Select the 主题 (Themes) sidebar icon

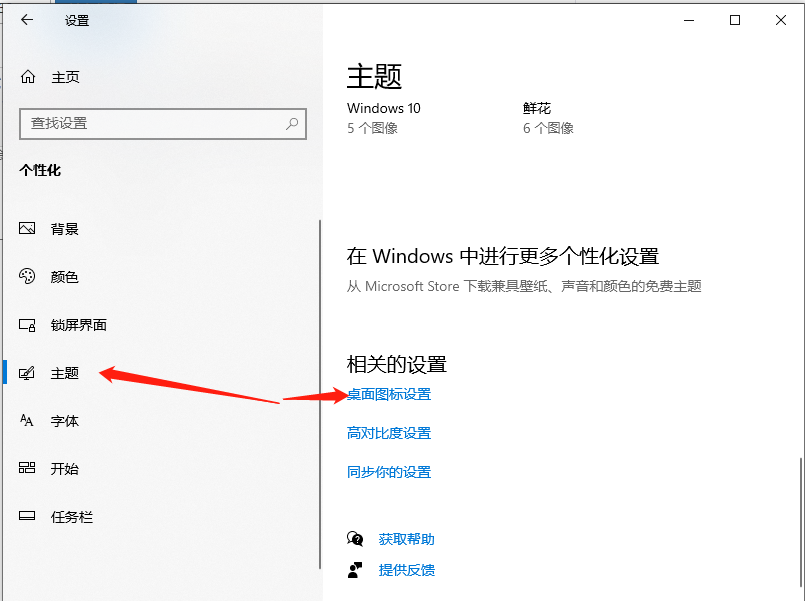[x=25, y=372]
